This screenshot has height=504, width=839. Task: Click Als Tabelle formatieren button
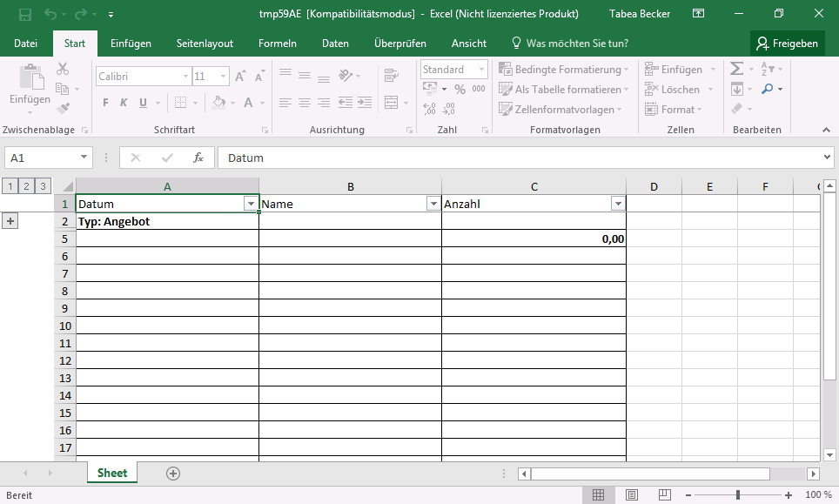tap(564, 90)
